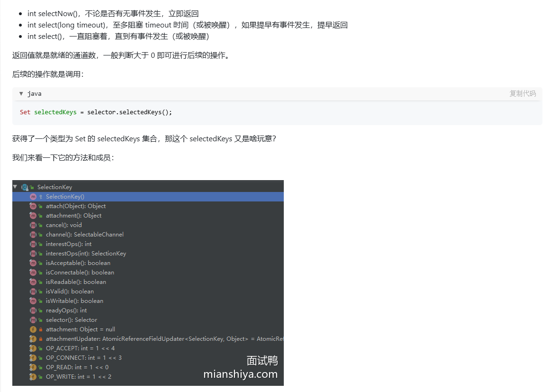Select isValid(): boolean entry
Image resolution: width=551 pixels, height=392 pixels.
(x=70, y=292)
